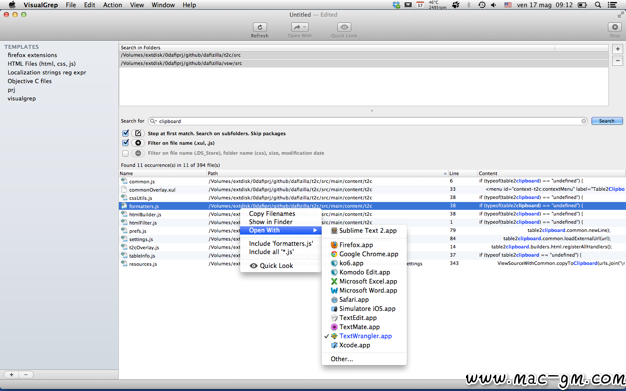The height and width of the screenshot is (391, 626).
Task: Click the TextMate.app icon
Action: pyautogui.click(x=334, y=327)
